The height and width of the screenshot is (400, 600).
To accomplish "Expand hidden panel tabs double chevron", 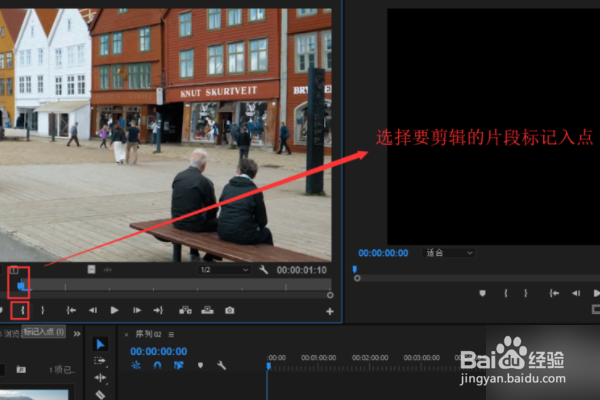I will tap(77, 334).
